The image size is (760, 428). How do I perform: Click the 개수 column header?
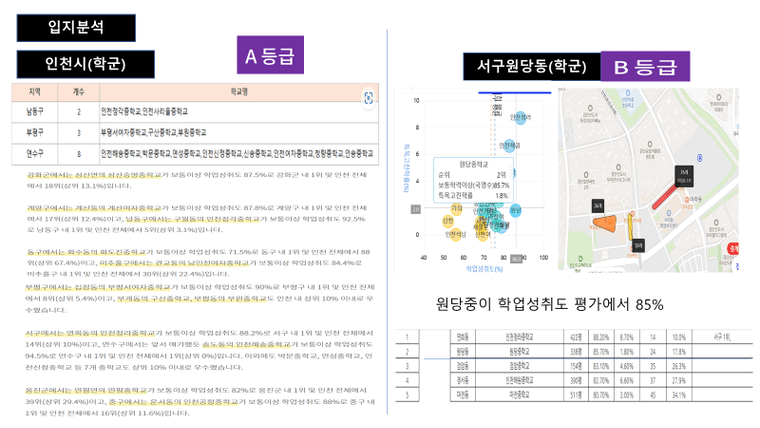[79, 92]
